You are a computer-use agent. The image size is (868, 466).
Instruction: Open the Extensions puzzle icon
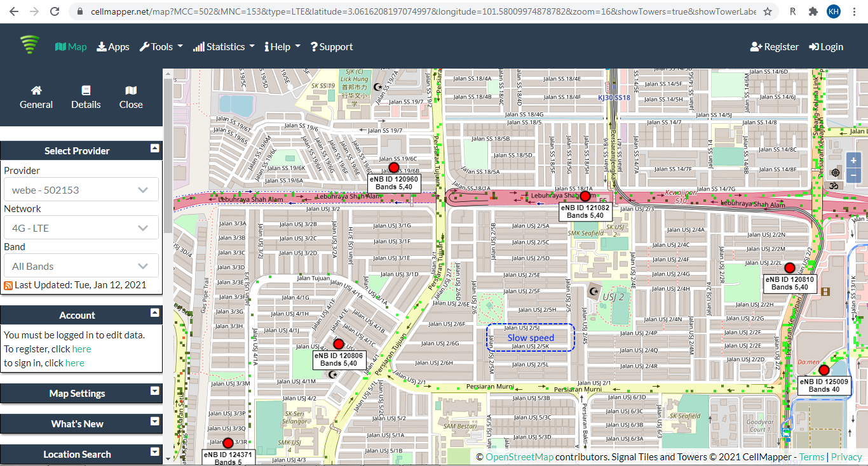813,11
